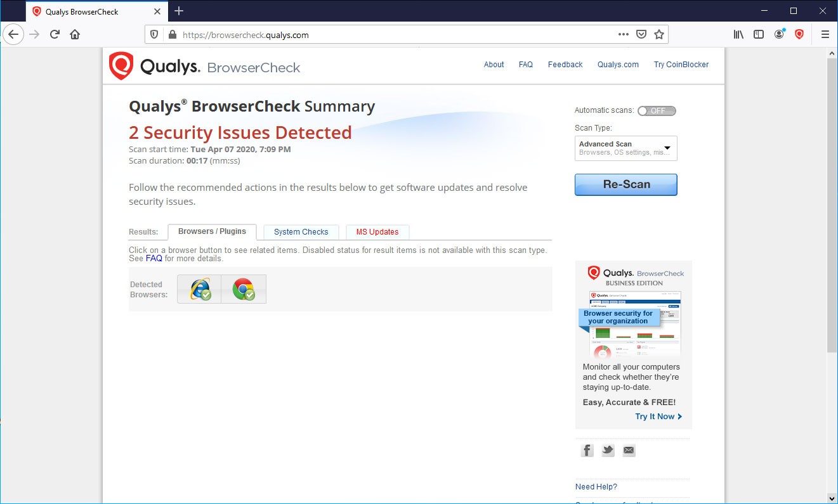
Task: Open the Try CoinBlocker link
Action: tap(681, 65)
